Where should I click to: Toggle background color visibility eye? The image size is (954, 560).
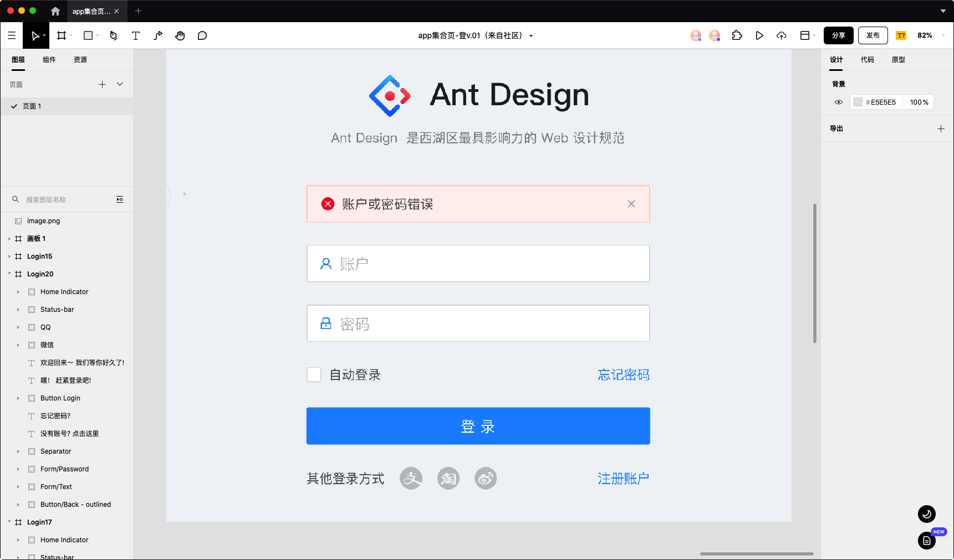(839, 102)
